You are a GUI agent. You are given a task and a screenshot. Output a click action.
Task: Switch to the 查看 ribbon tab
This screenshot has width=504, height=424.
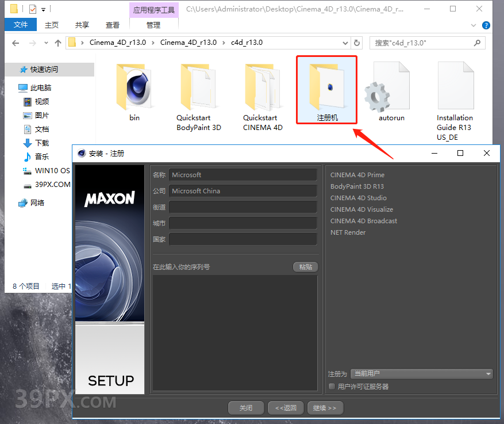coord(113,25)
